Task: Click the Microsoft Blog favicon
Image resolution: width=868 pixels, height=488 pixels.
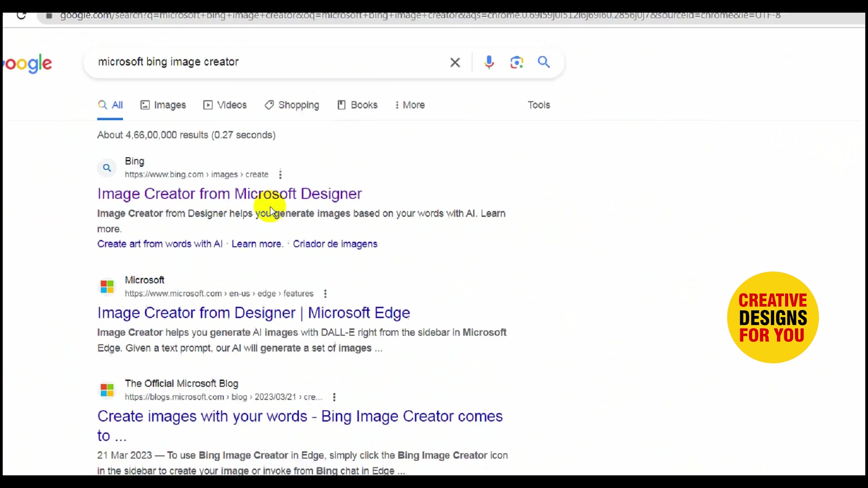Action: click(x=107, y=389)
